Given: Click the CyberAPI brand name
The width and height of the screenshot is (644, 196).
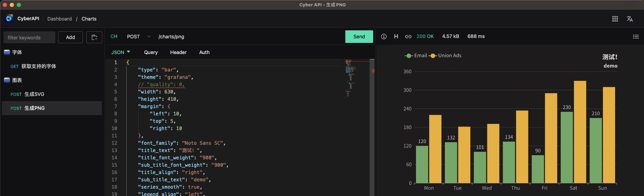Looking at the screenshot, I should point(28,18).
